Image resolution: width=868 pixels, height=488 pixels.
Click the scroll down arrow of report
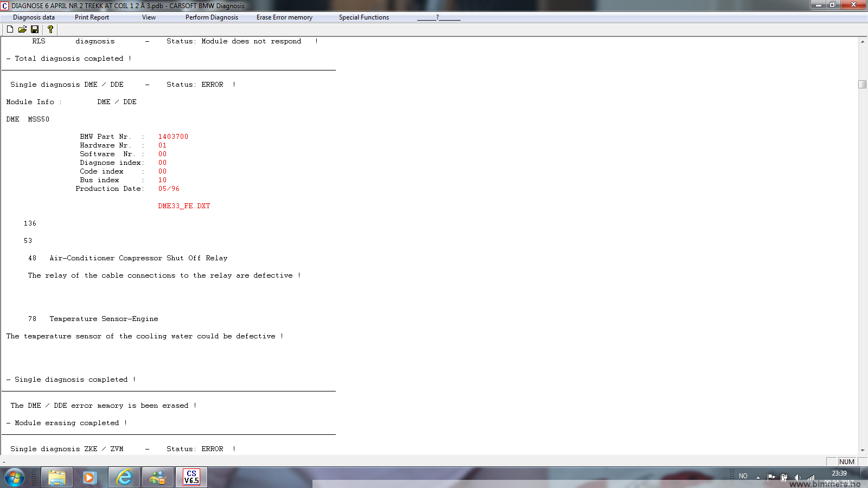click(x=862, y=450)
